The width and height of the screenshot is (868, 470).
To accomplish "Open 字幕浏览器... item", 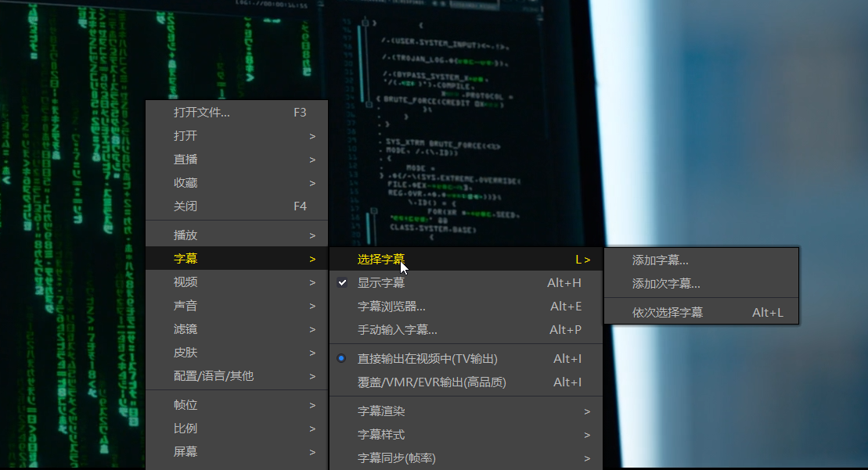I will tap(466, 307).
